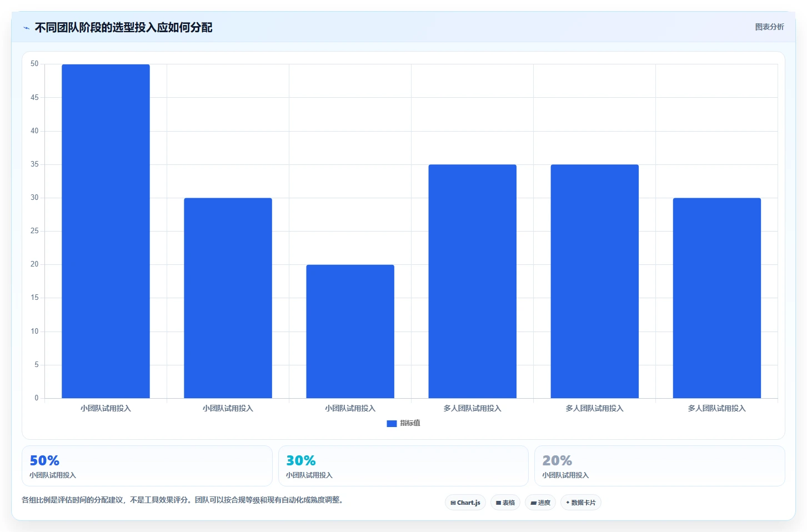Select the tallest bar reaching 50
807x532 pixels.
[x=106, y=231]
